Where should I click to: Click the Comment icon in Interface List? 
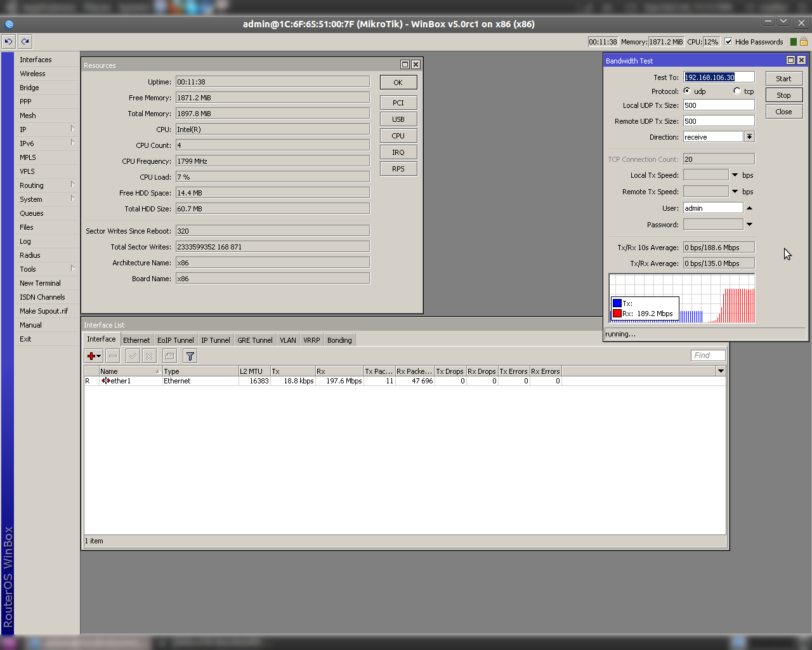point(169,356)
